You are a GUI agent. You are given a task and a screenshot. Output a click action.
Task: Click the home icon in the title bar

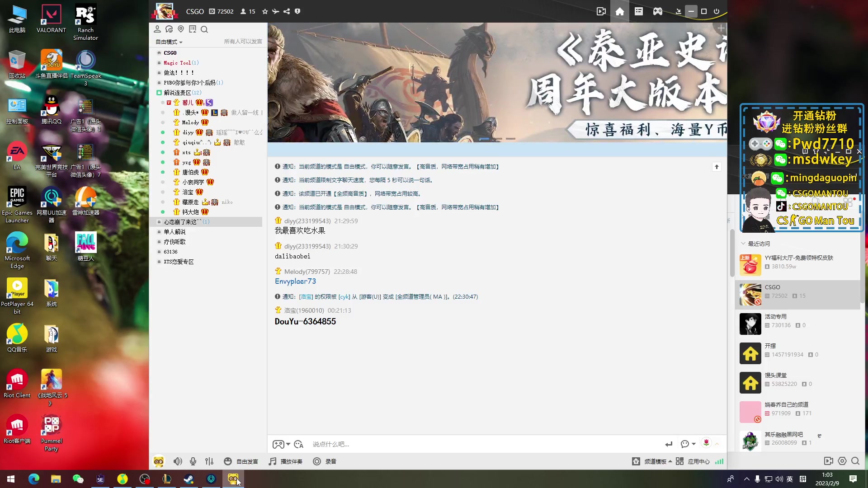[x=619, y=11]
